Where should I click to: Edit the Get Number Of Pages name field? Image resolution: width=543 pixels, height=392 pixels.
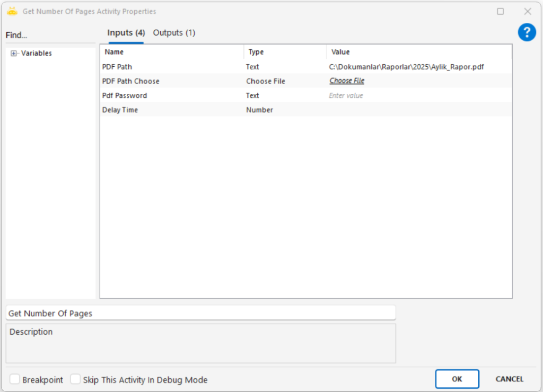pos(200,313)
